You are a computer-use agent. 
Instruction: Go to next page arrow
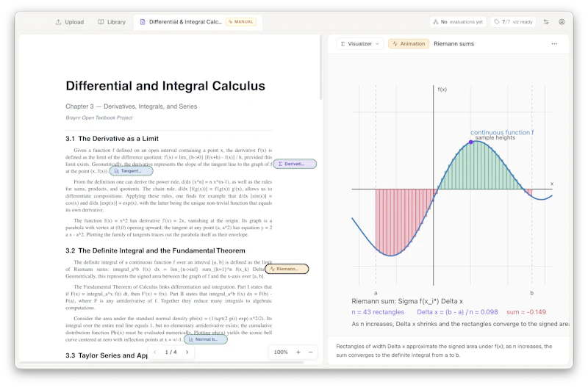point(187,352)
